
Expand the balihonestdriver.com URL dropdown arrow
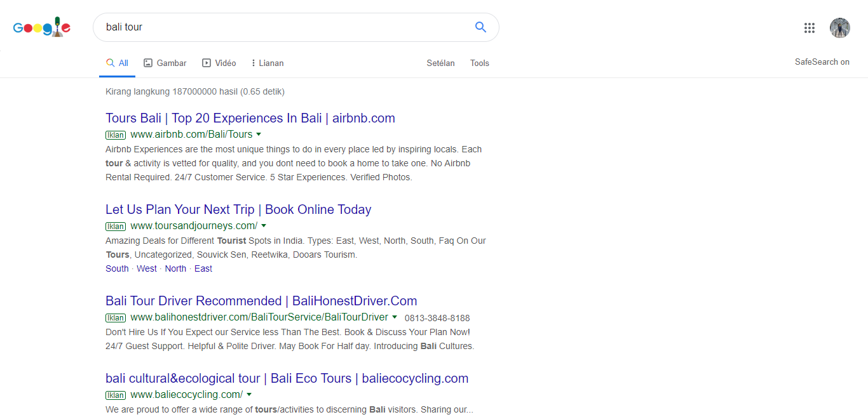point(395,317)
